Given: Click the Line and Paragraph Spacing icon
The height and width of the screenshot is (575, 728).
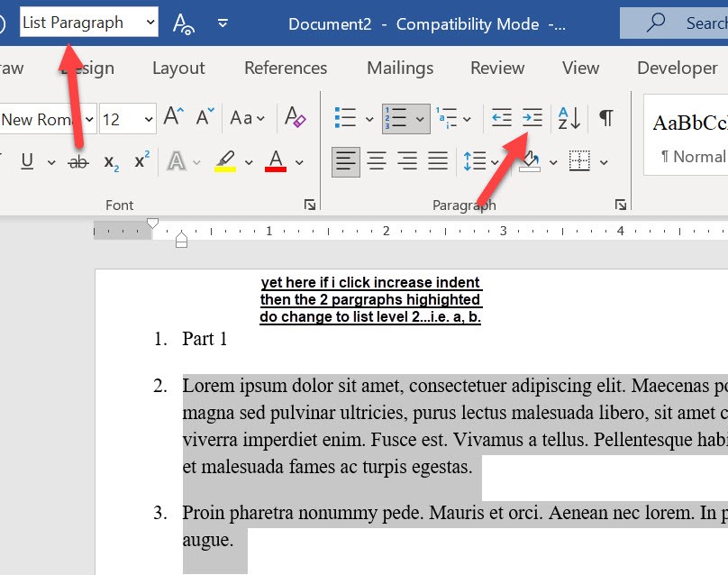Looking at the screenshot, I should click(475, 161).
